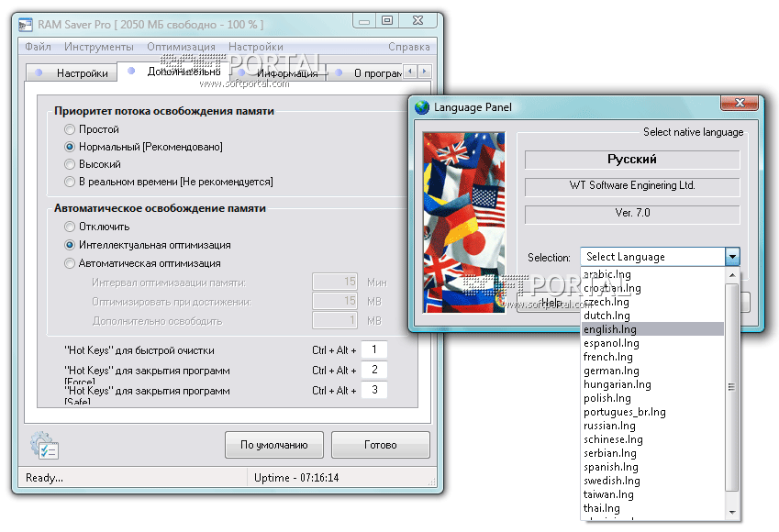Open the Файл menu
779x532 pixels.
click(39, 47)
